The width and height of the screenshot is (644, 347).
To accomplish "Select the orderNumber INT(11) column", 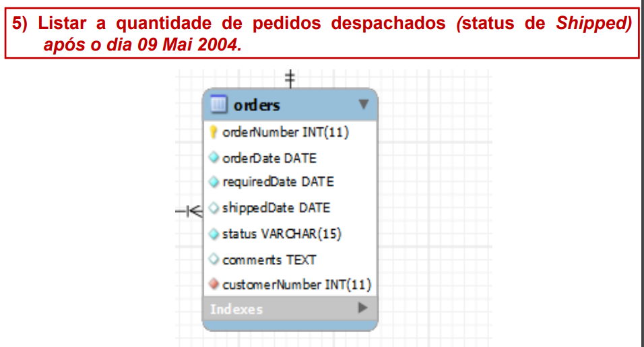I will click(286, 132).
